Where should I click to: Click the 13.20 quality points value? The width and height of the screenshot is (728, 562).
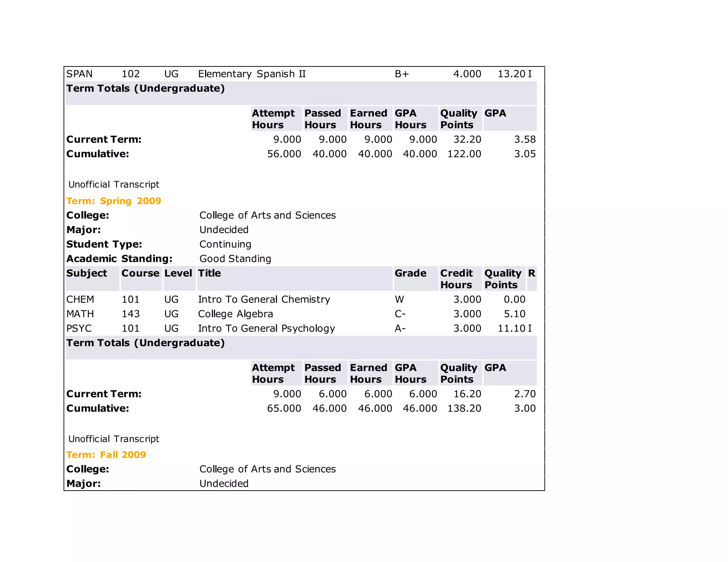pyautogui.click(x=512, y=74)
